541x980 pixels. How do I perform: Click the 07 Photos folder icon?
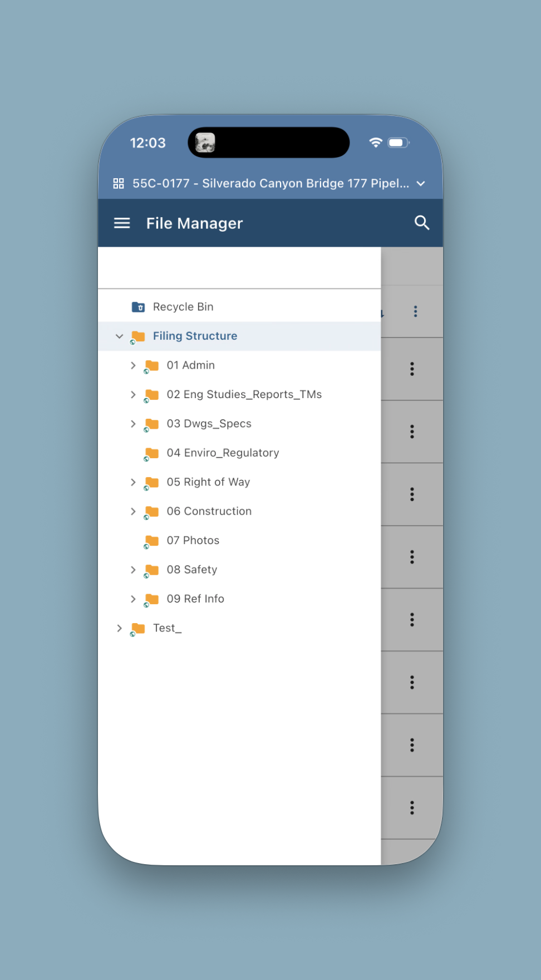pyautogui.click(x=151, y=541)
